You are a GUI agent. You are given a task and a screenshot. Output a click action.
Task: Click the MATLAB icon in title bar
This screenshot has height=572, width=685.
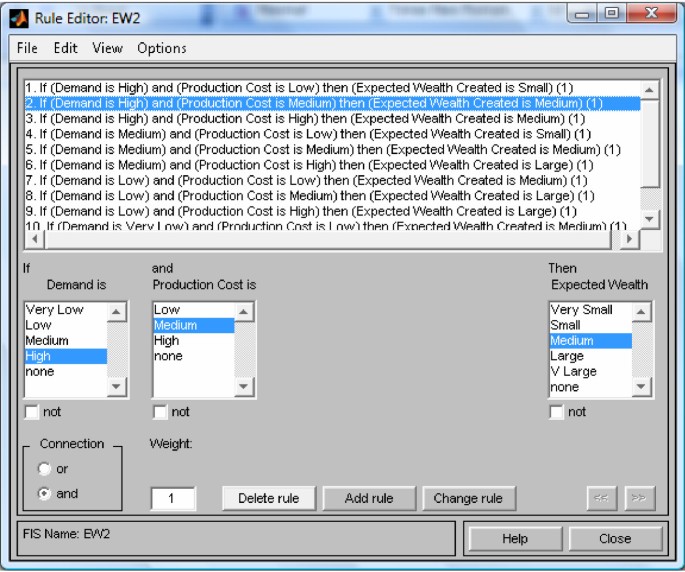(20, 18)
